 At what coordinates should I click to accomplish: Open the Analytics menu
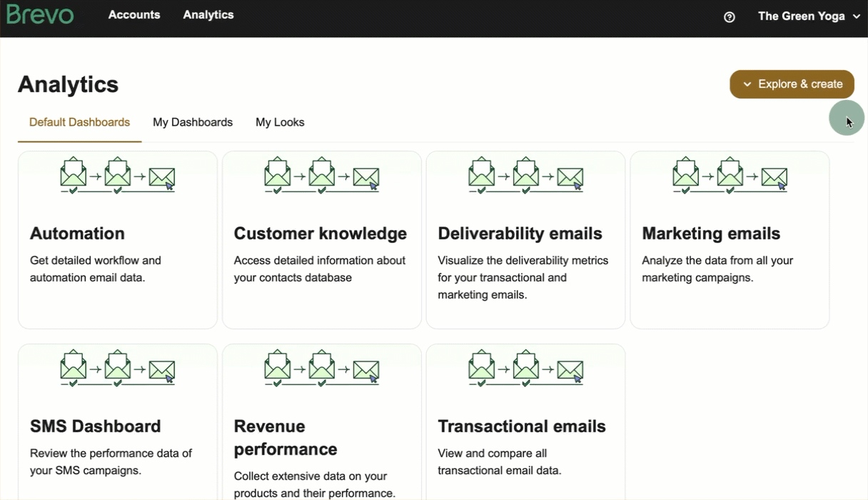pos(208,14)
